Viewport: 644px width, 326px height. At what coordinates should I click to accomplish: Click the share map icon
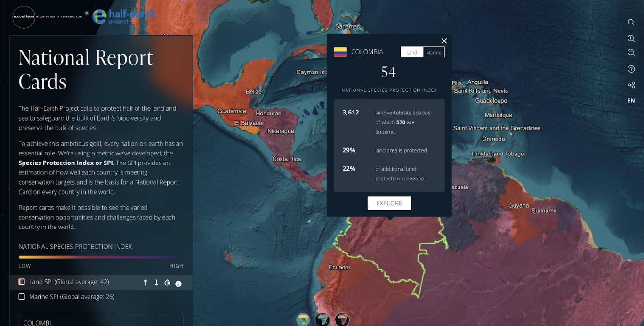pyautogui.click(x=631, y=85)
